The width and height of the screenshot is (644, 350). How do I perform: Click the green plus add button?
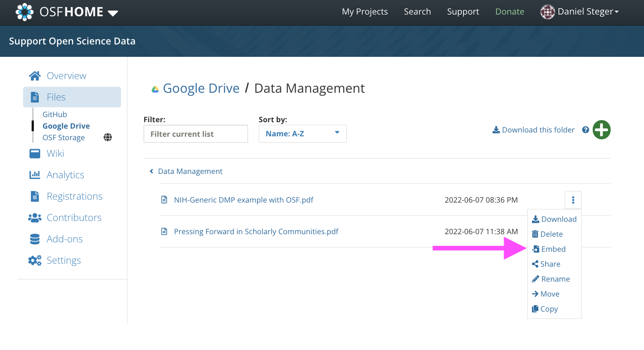coord(602,130)
